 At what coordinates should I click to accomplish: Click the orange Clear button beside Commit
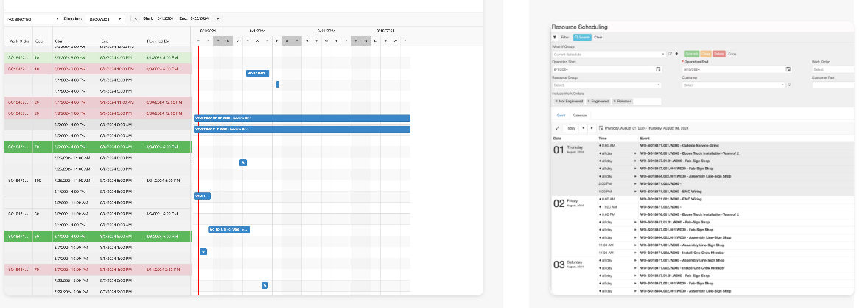tap(705, 54)
